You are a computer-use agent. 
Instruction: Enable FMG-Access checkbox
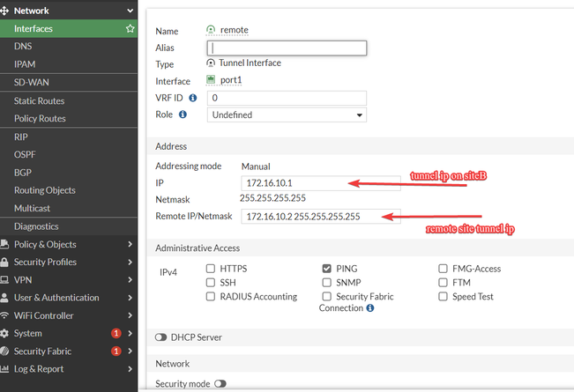coord(443,269)
